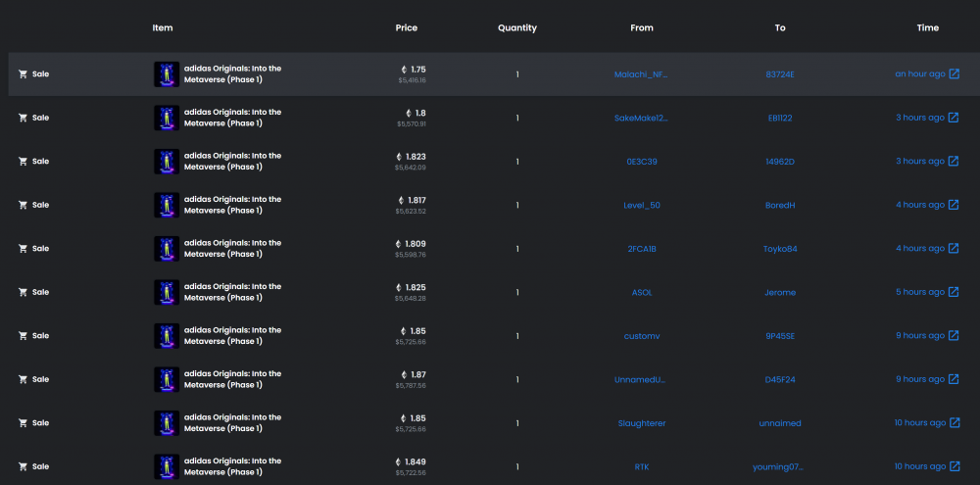Click the Price column header
Screen dimensions: 980x485
(x=407, y=27)
